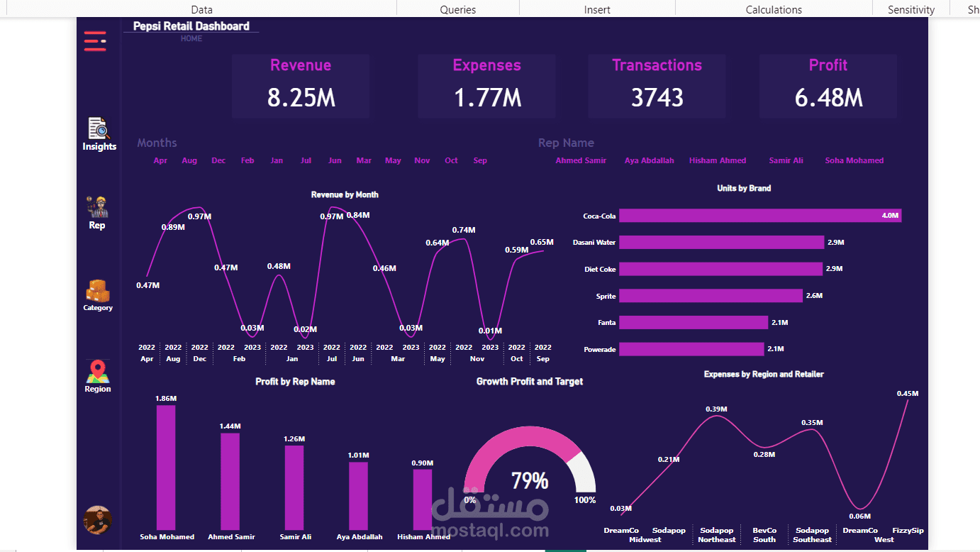
Task: Click the user profile photo
Action: pos(98,520)
